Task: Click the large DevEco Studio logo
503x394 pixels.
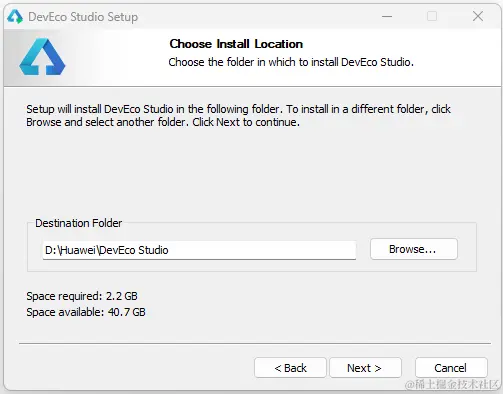Action: coord(42,57)
